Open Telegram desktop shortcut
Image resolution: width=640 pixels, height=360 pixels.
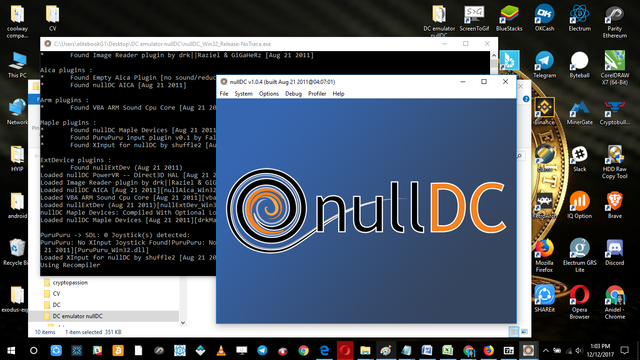tap(544, 65)
